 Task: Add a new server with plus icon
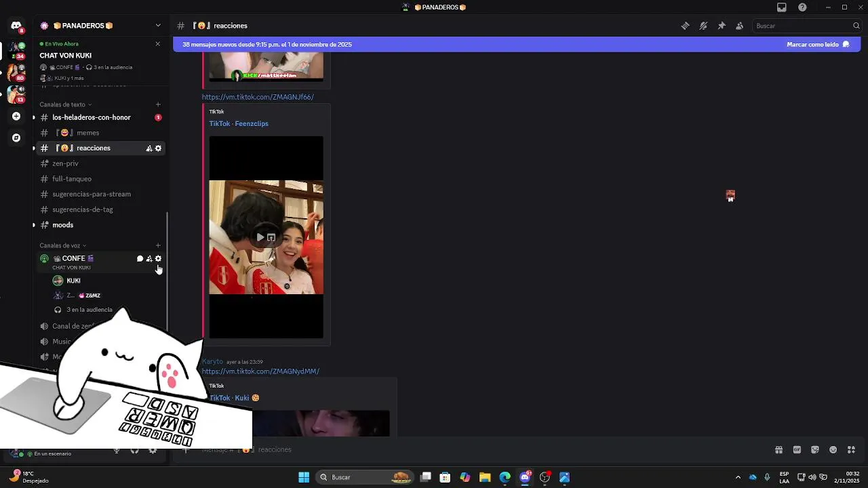16,116
